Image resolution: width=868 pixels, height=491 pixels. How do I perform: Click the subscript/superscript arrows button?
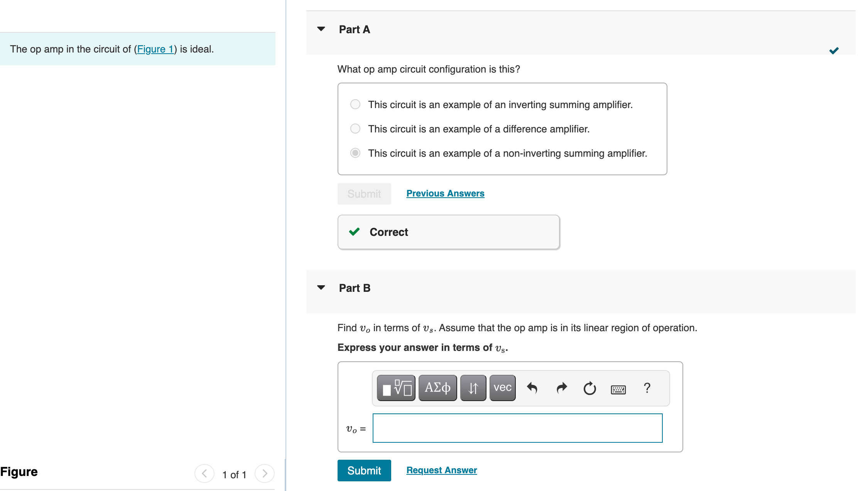coord(473,388)
